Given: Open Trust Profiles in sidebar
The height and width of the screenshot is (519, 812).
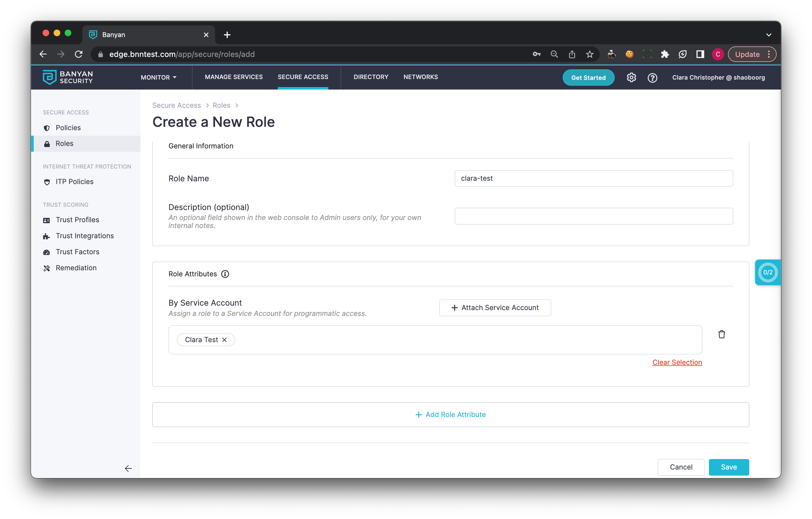Looking at the screenshot, I should [x=77, y=220].
